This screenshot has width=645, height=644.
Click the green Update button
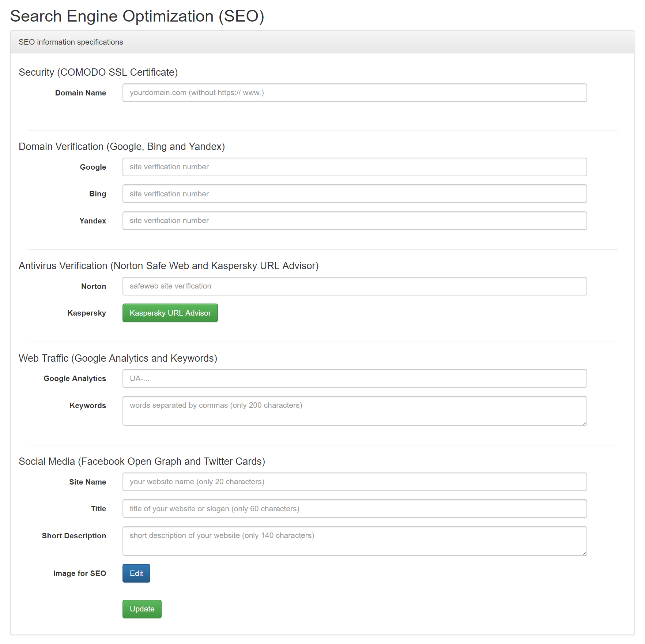tap(142, 609)
